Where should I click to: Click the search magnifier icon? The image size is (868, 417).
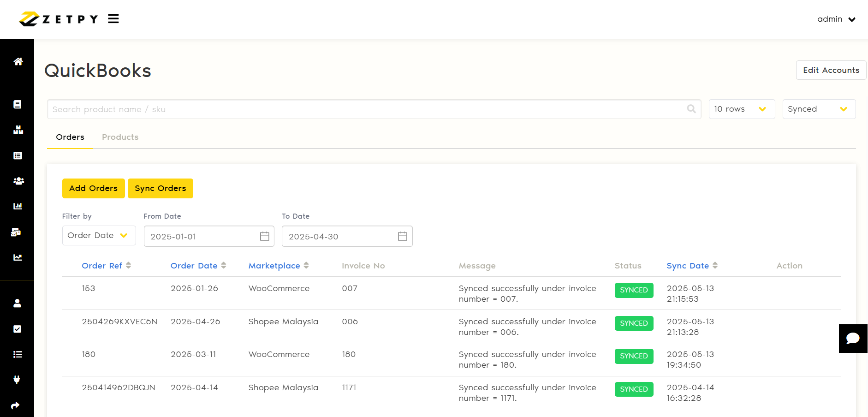pyautogui.click(x=691, y=109)
